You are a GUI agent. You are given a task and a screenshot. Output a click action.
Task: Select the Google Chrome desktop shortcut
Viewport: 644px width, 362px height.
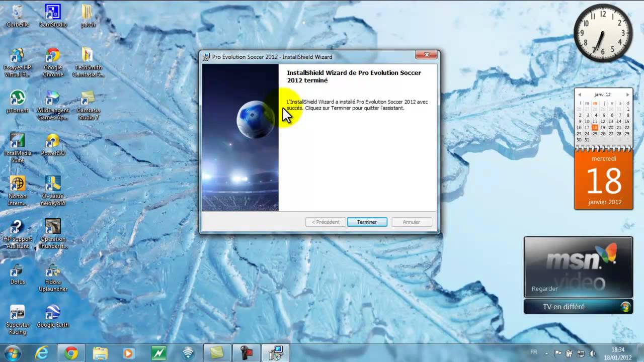tap(53, 62)
